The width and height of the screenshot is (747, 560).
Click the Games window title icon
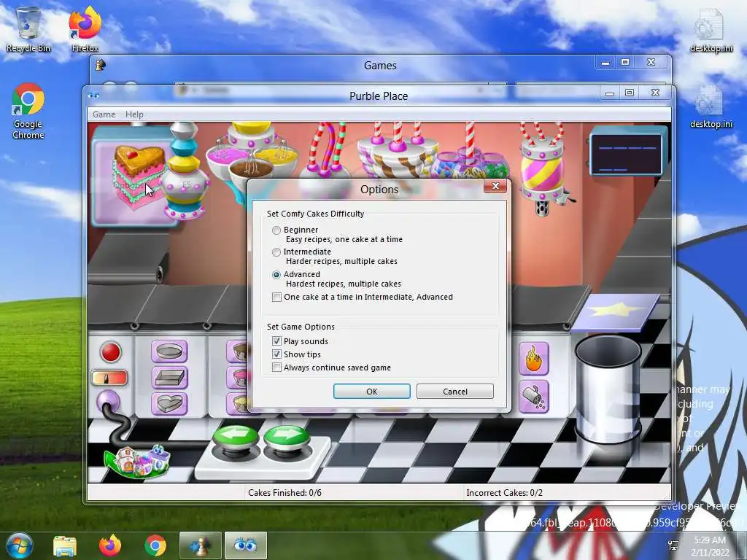[x=101, y=65]
